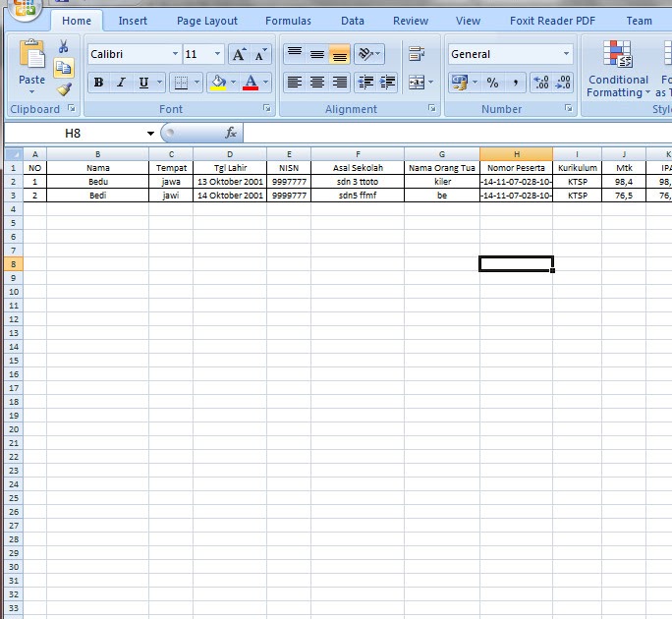672x619 pixels.
Task: Click the Name Box showing H8
Action: click(73, 134)
